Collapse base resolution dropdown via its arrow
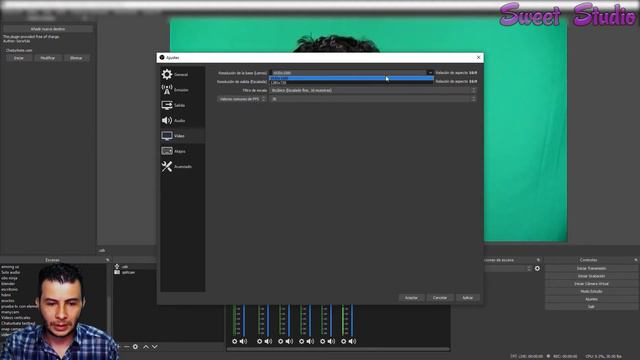Screen dimensions: 640x360 pos(430,73)
